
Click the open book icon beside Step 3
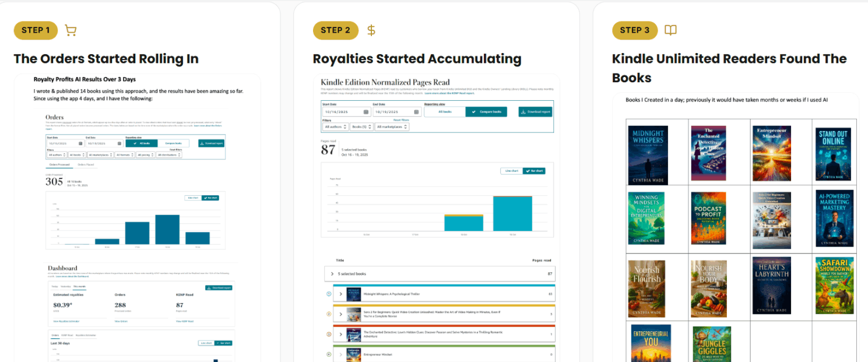click(x=670, y=30)
